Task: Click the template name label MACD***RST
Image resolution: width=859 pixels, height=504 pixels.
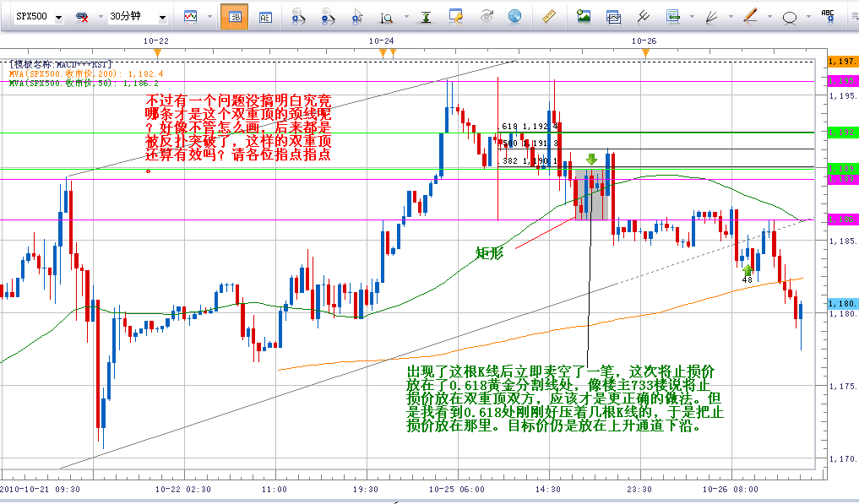Action: point(61,65)
